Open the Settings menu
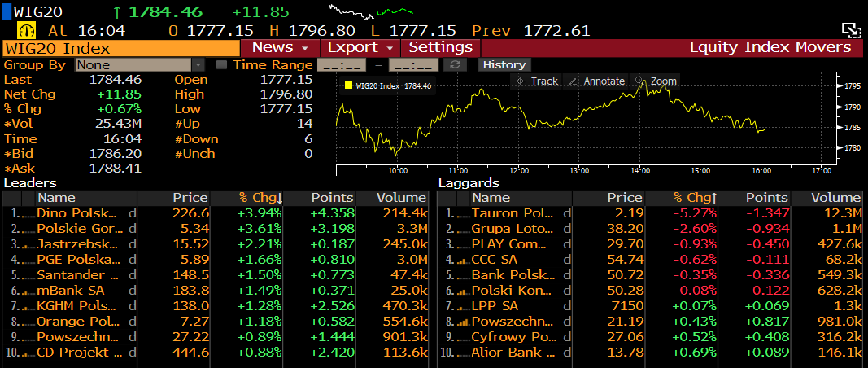Image resolution: width=868 pixels, height=368 pixels. click(x=440, y=48)
